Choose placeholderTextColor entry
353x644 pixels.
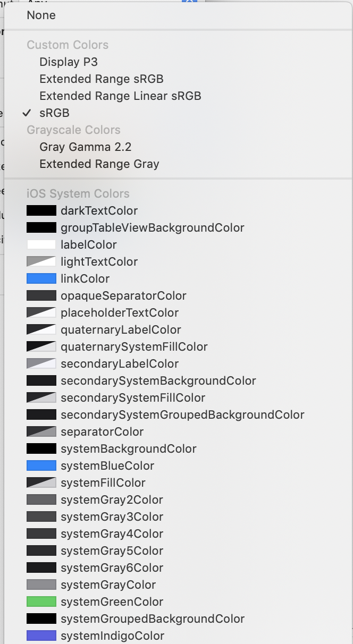tap(120, 313)
